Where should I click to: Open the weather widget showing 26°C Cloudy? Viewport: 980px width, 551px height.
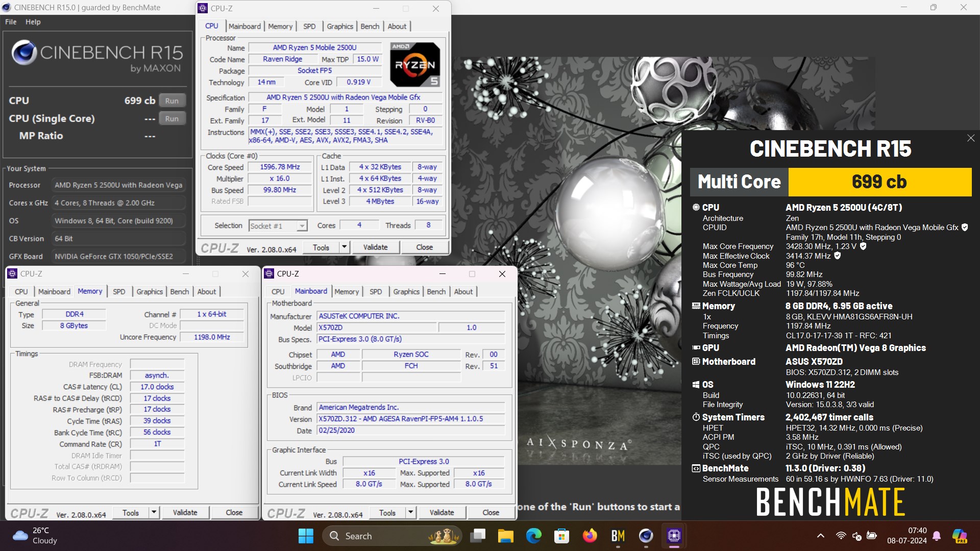click(x=35, y=536)
